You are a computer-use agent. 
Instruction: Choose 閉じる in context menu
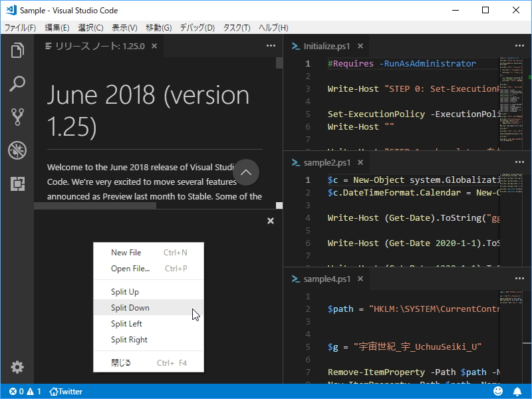click(x=148, y=362)
